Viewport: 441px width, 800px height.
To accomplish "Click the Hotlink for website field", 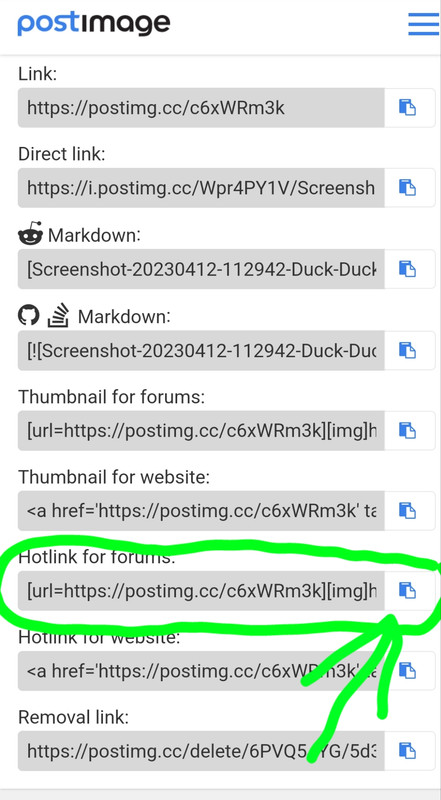I will 201,671.
